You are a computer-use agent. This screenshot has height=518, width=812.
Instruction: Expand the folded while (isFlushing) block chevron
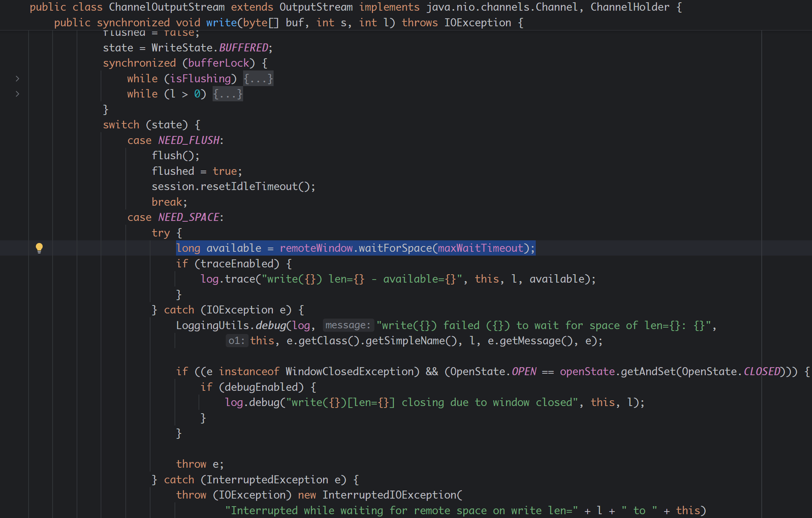pyautogui.click(x=18, y=78)
